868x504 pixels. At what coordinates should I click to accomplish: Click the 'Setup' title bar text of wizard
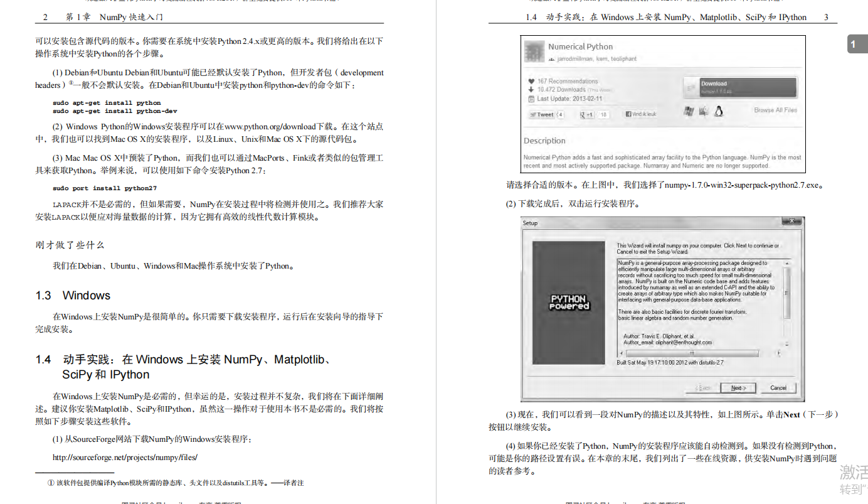click(x=530, y=223)
